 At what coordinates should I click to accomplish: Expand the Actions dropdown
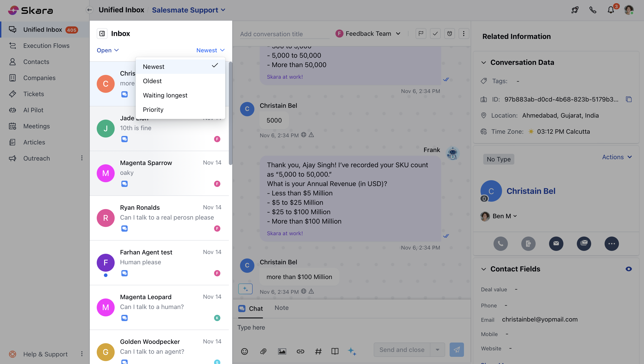click(617, 157)
